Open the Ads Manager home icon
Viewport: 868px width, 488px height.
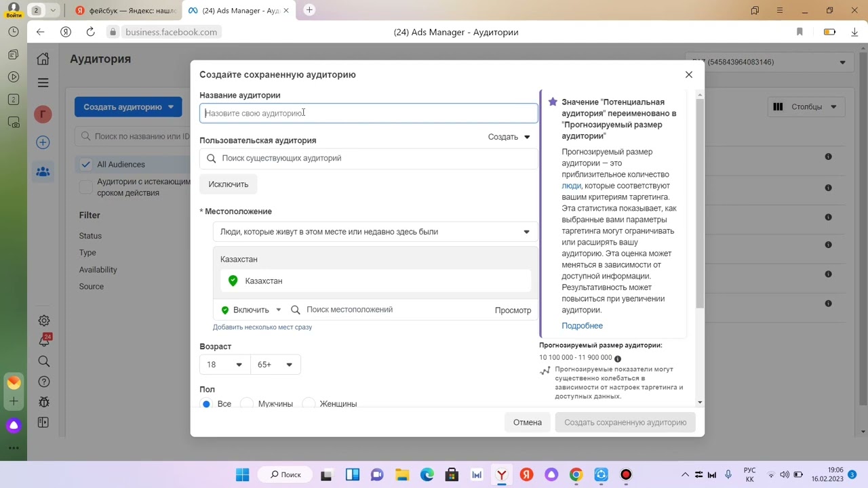[x=43, y=59]
